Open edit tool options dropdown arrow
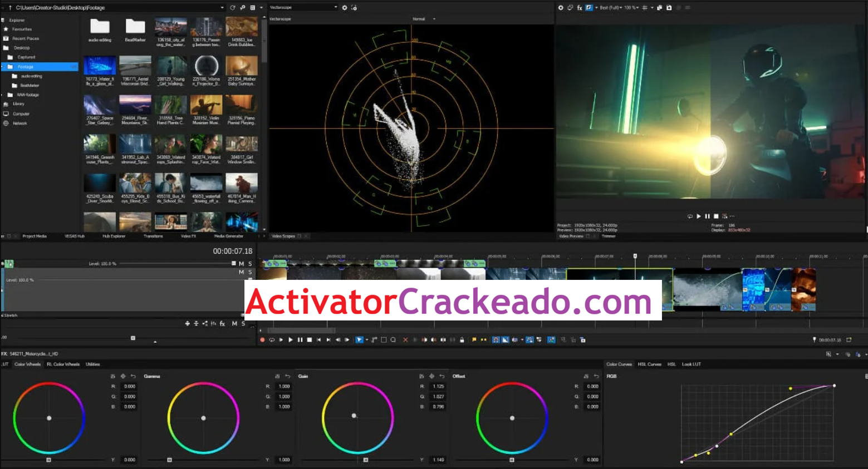This screenshot has height=469, width=868. click(366, 340)
